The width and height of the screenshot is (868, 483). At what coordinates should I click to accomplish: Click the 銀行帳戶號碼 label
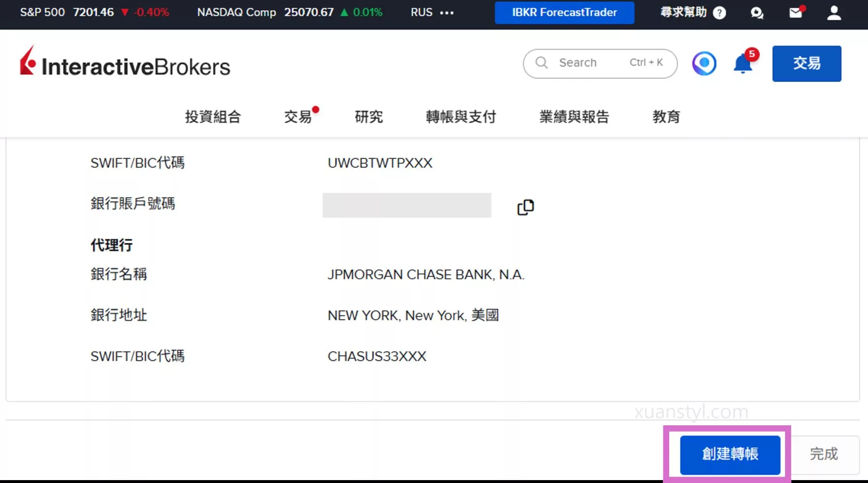pos(133,204)
